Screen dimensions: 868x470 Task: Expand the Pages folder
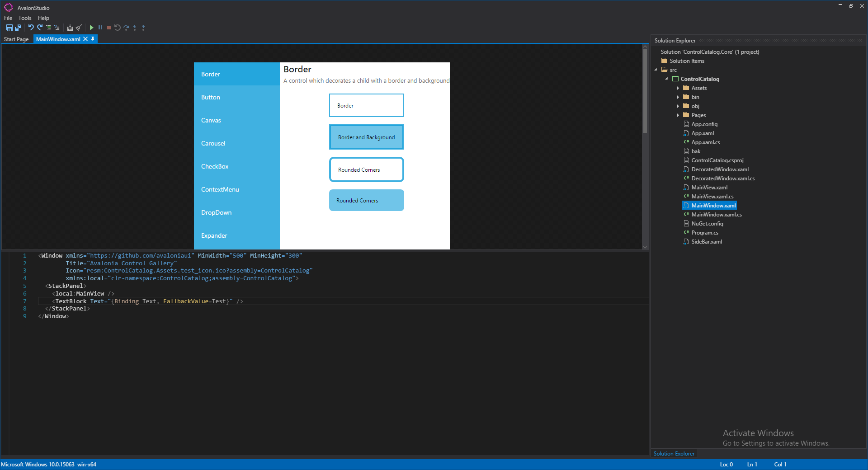(x=678, y=115)
